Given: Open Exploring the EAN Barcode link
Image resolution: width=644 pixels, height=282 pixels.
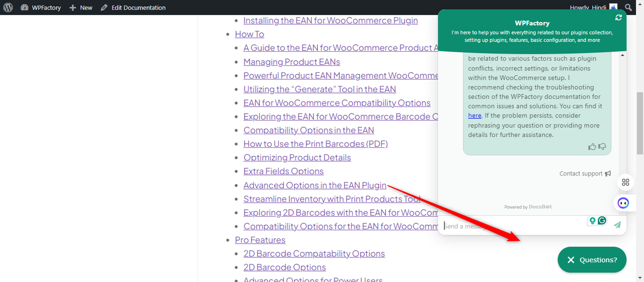Looking at the screenshot, I should 341,117.
